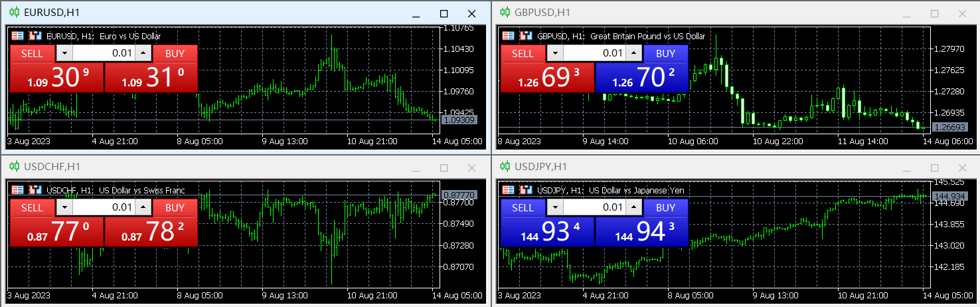The height and width of the screenshot is (307, 980).
Task: Open the Depth of Market icon on USDJPY chart
Action: (525, 191)
